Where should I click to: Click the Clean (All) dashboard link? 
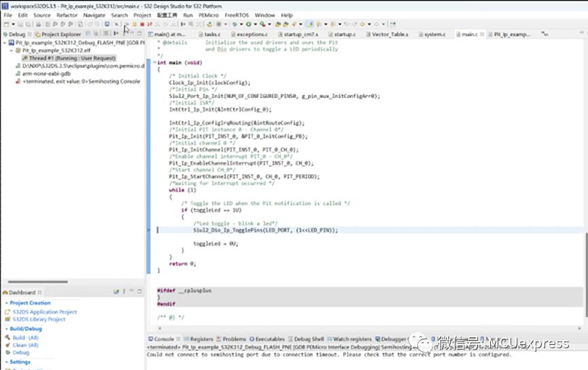coord(25,346)
